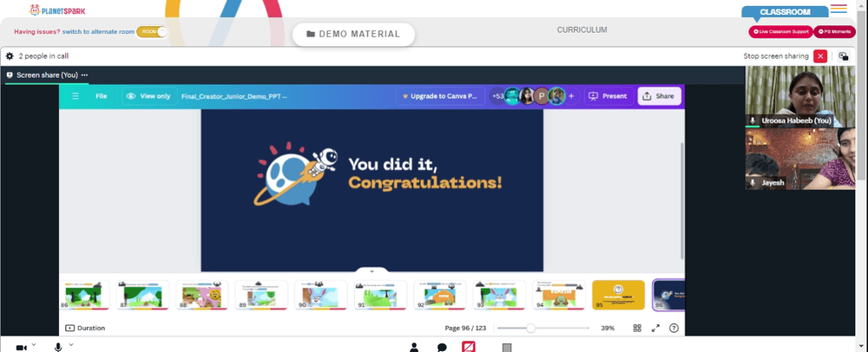This screenshot has width=868, height=352.
Task: Toggle the microphone icon
Action: [x=58, y=348]
